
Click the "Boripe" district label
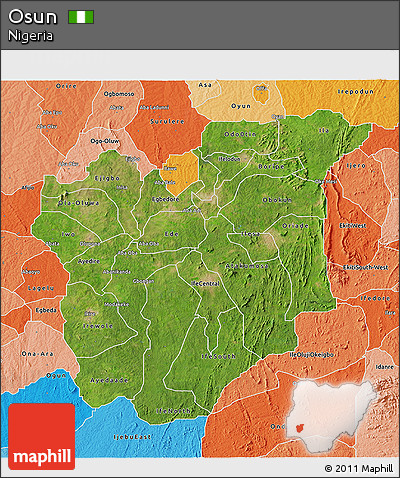pos(271,166)
